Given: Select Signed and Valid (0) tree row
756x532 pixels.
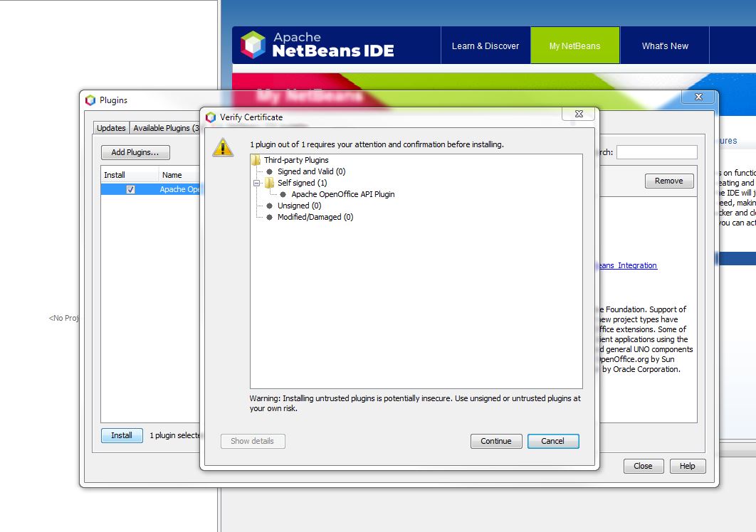Looking at the screenshot, I should [x=312, y=171].
